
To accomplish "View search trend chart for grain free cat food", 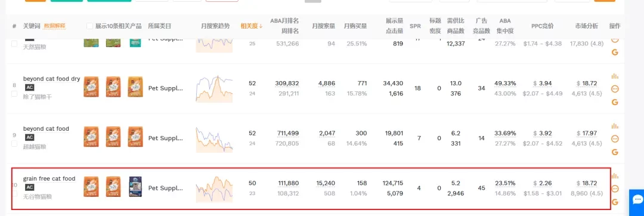I will pyautogui.click(x=215, y=189).
